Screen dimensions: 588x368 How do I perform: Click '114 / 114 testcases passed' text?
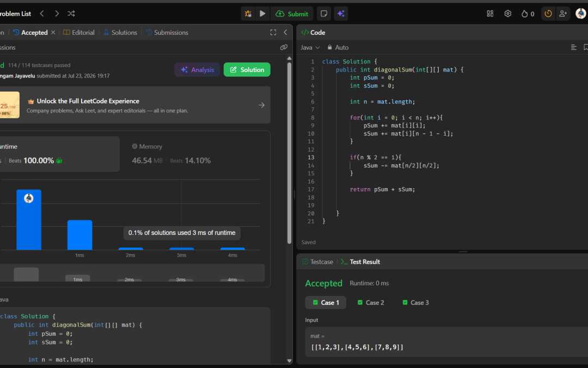pos(39,65)
